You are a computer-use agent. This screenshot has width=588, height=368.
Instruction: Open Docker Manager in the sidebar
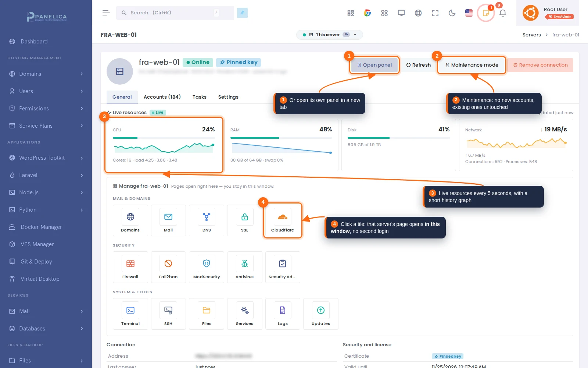click(x=46, y=227)
